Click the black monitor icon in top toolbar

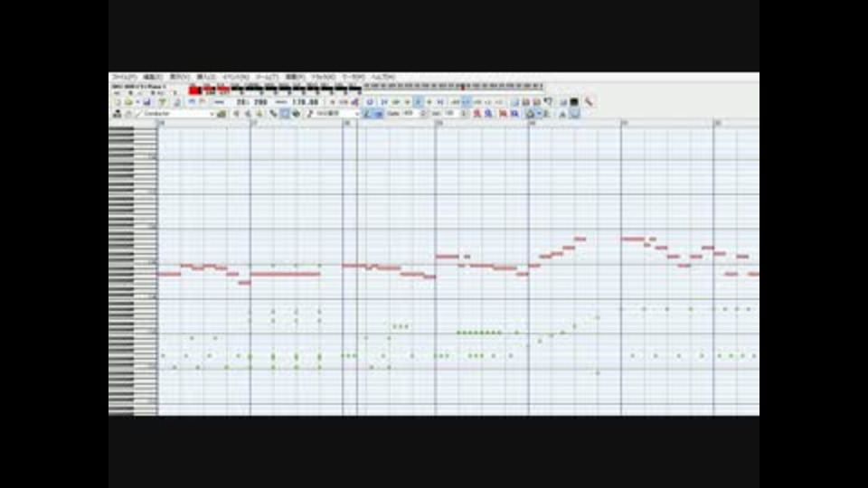click(x=574, y=102)
